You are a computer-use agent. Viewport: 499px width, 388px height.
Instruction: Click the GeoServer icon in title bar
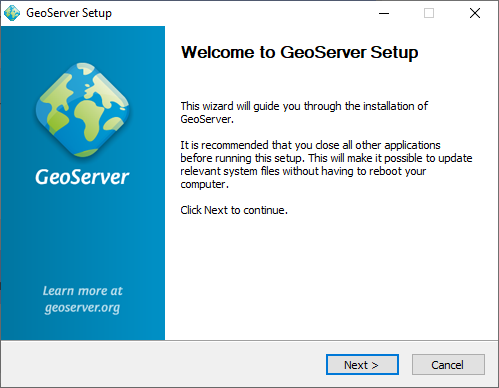12,13
